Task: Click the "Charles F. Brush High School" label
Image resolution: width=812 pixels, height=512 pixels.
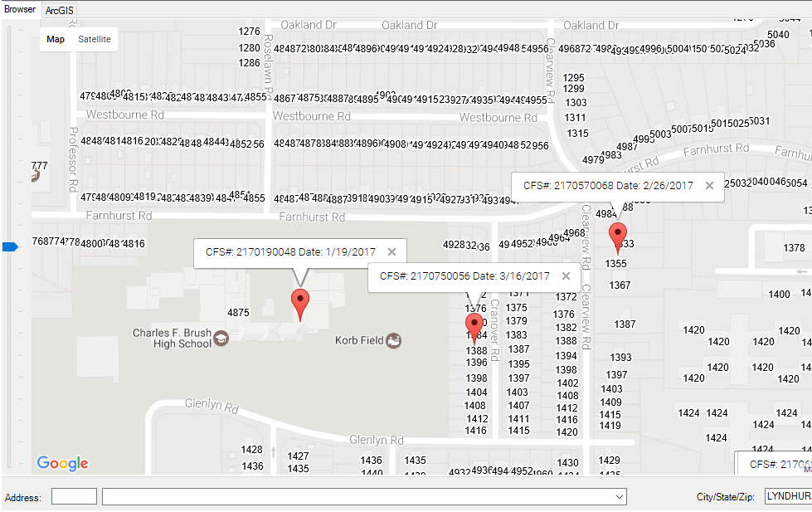Action: [172, 339]
